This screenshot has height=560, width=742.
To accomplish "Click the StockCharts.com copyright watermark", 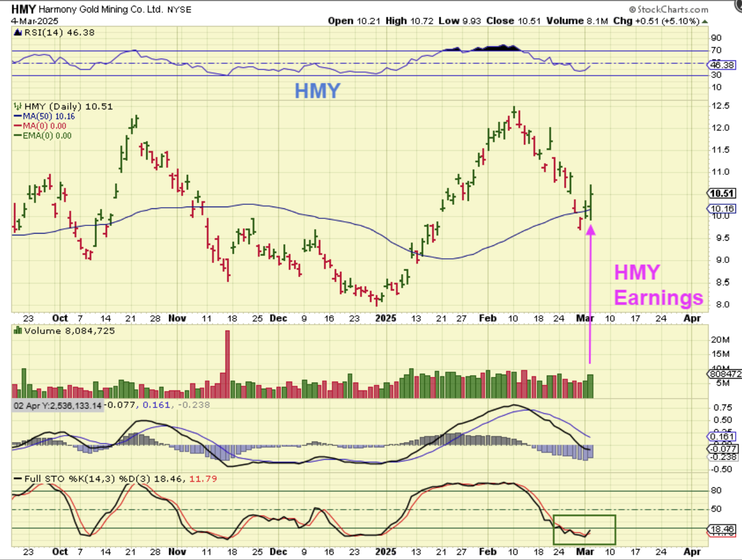I will (x=668, y=9).
